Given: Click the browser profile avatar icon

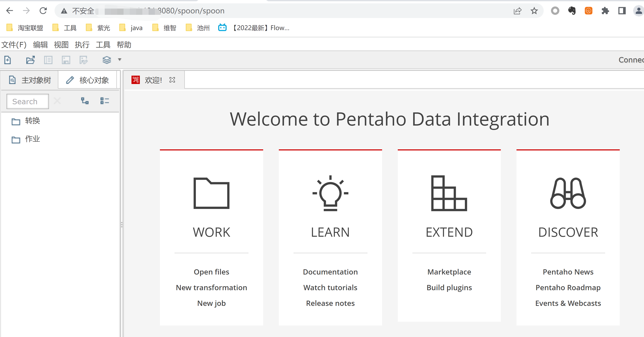Looking at the screenshot, I should [639, 11].
